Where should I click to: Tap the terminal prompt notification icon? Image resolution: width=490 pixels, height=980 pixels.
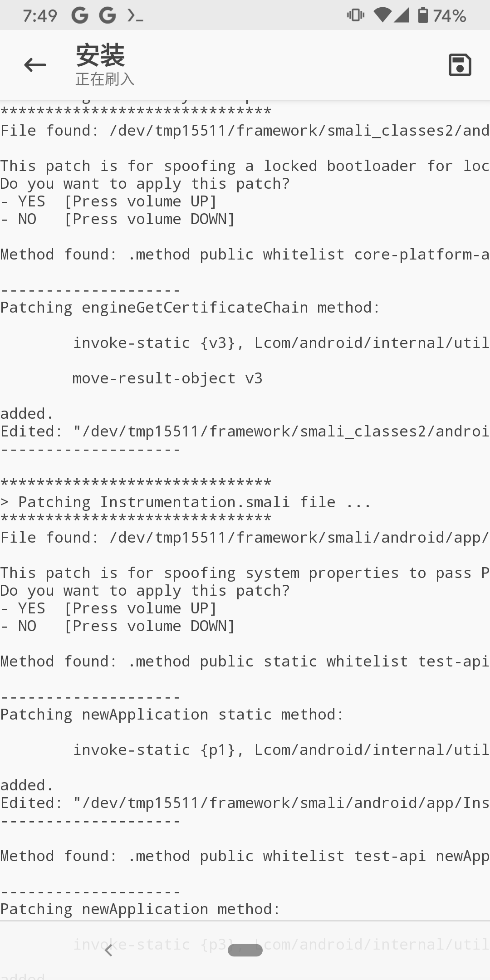(x=135, y=16)
